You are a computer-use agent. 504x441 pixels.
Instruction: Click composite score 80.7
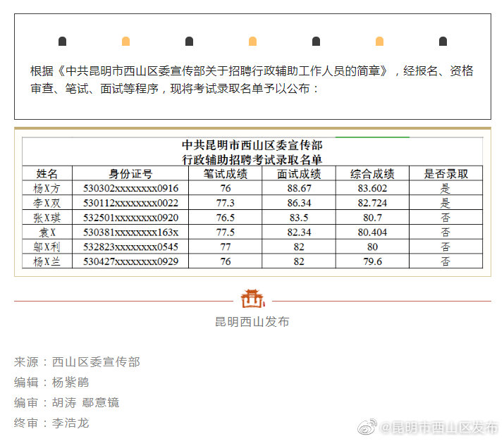(372, 218)
